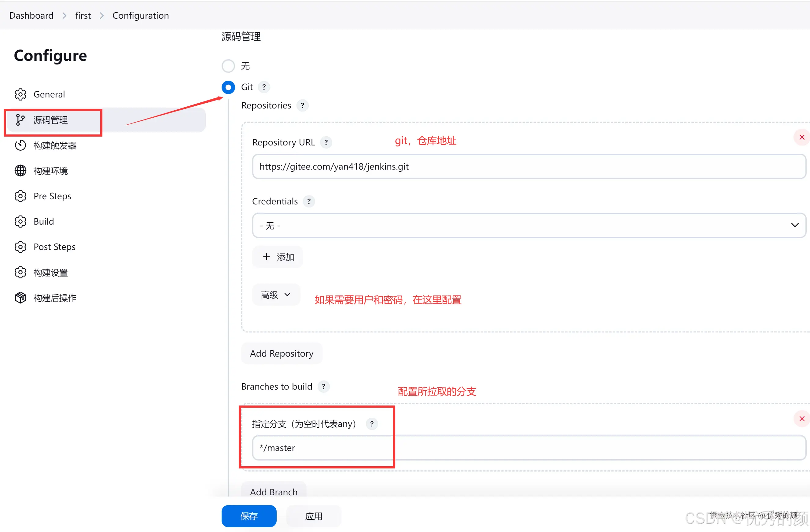Click the Repositories help question mark icon
The height and width of the screenshot is (532, 810).
pos(302,105)
